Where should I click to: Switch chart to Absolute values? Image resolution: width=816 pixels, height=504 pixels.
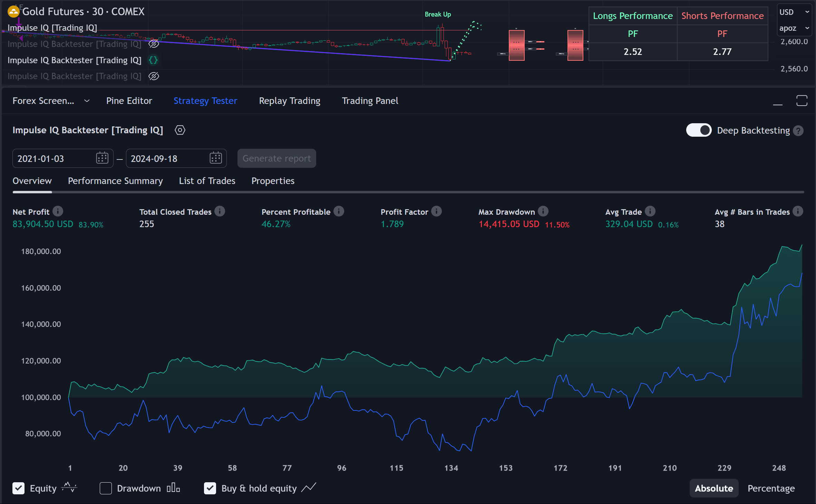[x=714, y=488]
